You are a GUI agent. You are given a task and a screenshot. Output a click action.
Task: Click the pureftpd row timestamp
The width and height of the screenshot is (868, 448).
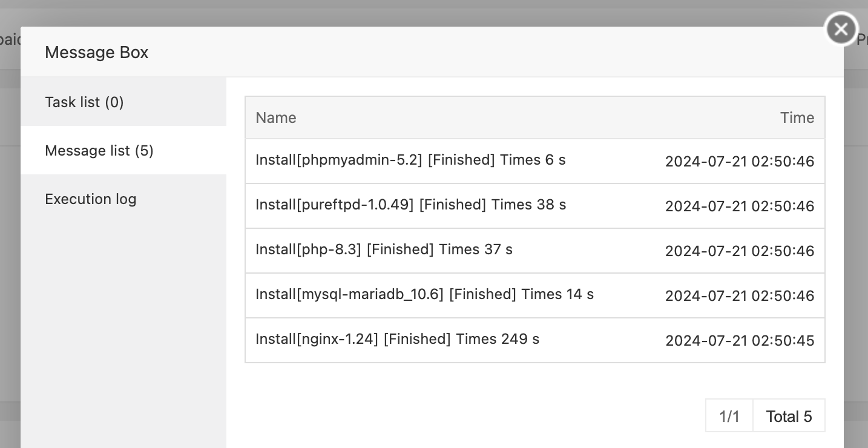click(x=740, y=206)
